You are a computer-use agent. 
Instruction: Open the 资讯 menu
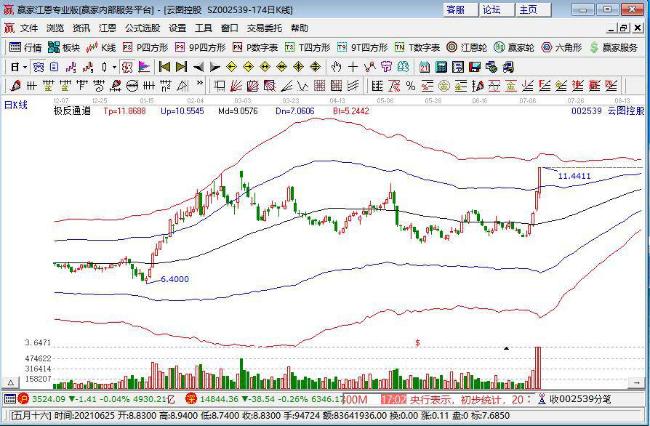[x=81, y=28]
